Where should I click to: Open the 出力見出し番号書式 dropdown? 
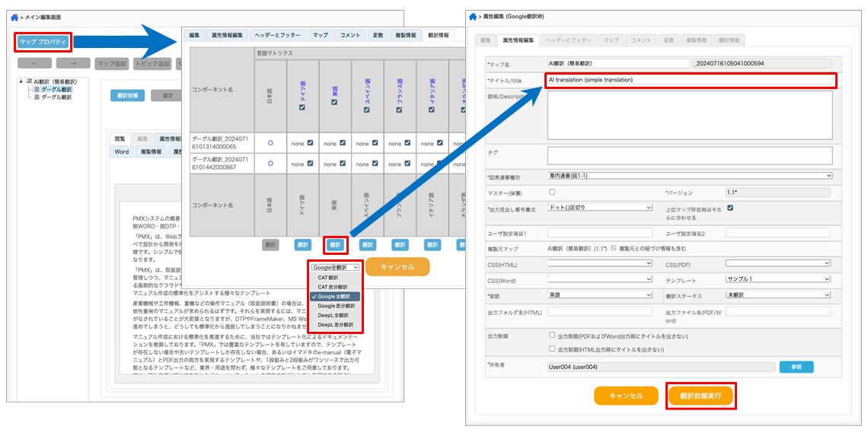(x=600, y=208)
